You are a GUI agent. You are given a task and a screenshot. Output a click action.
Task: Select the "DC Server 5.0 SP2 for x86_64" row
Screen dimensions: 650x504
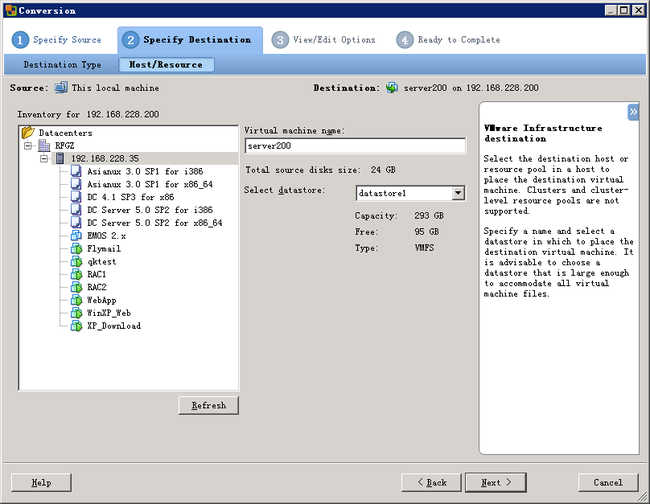click(x=155, y=223)
